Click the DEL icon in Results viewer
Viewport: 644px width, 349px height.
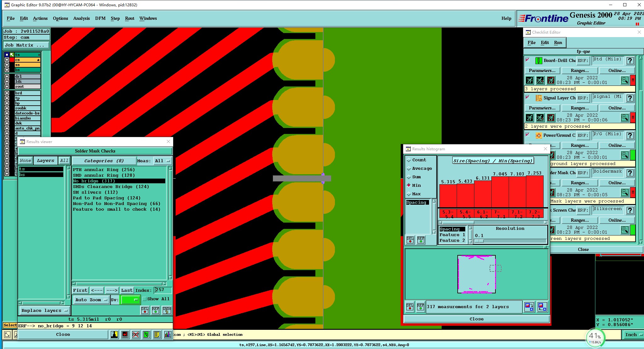(x=145, y=310)
